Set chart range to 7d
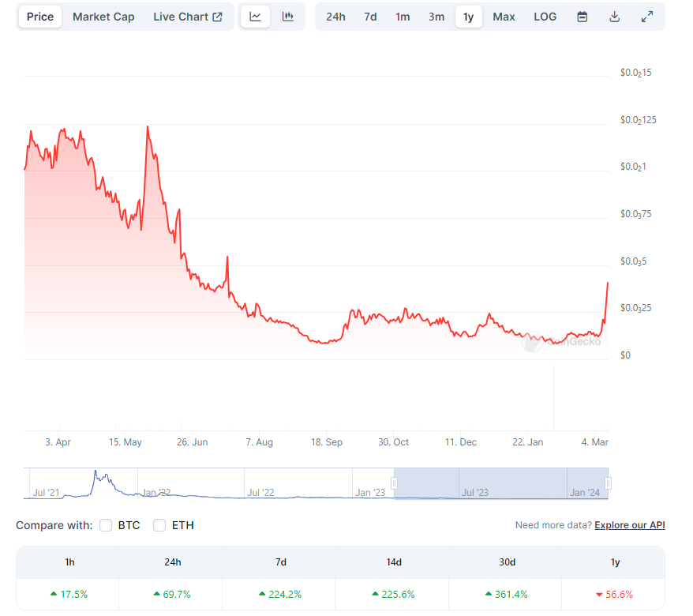The width and height of the screenshot is (693, 616). coord(370,17)
